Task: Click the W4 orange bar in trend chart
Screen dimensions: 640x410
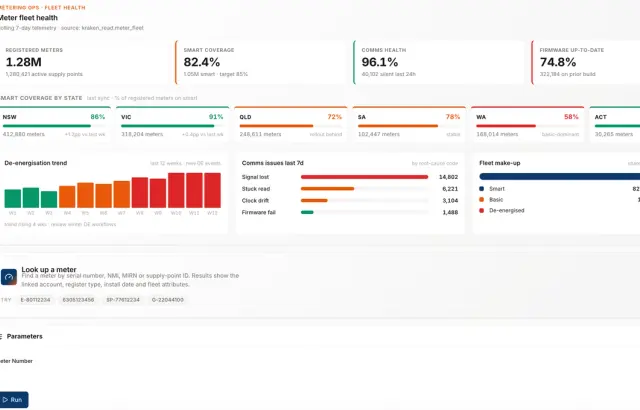Action: pos(67,197)
